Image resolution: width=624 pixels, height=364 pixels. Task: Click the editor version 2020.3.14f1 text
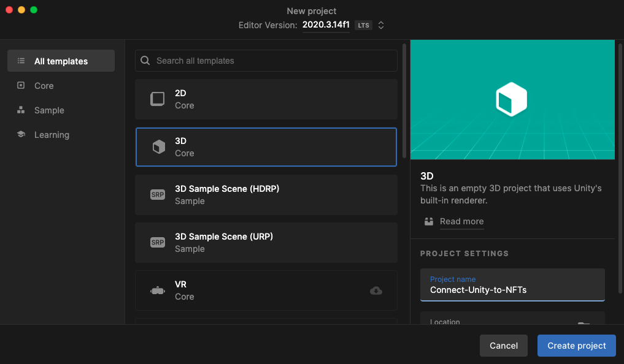pyautogui.click(x=326, y=25)
